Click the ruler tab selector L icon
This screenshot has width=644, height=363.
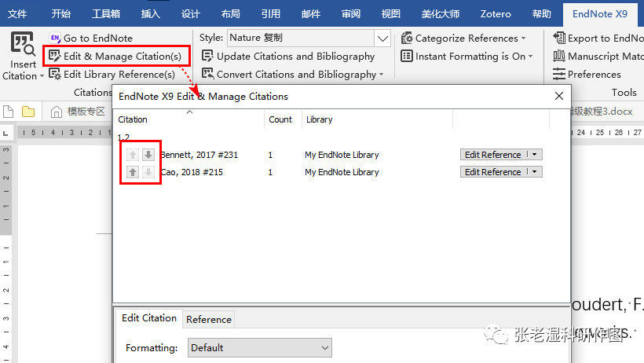click(5, 133)
